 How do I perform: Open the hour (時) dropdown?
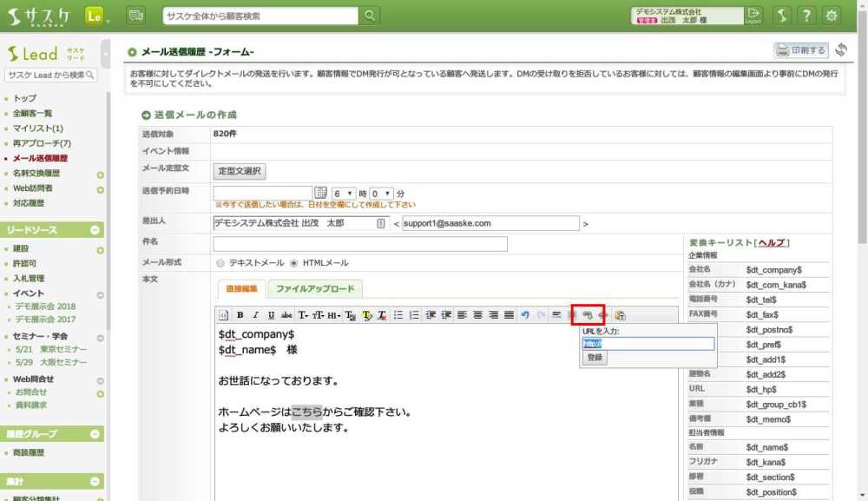(345, 193)
